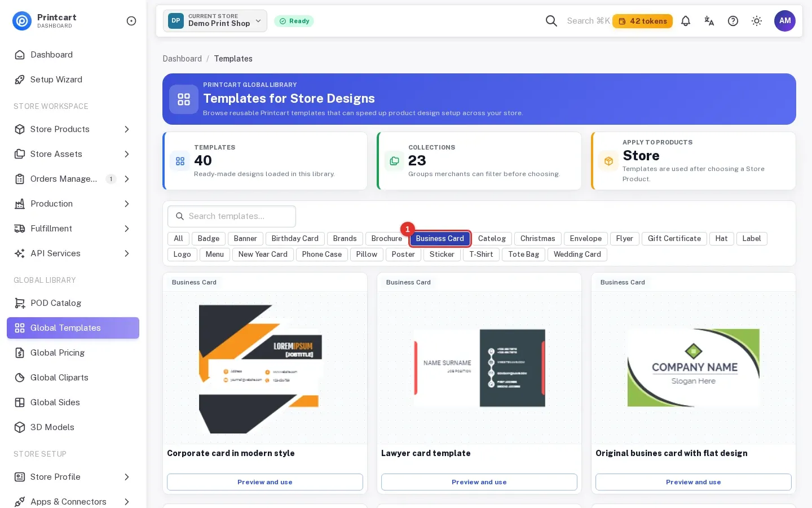Click the header Search ⌘K field
The image size is (812, 508).
[x=588, y=21]
